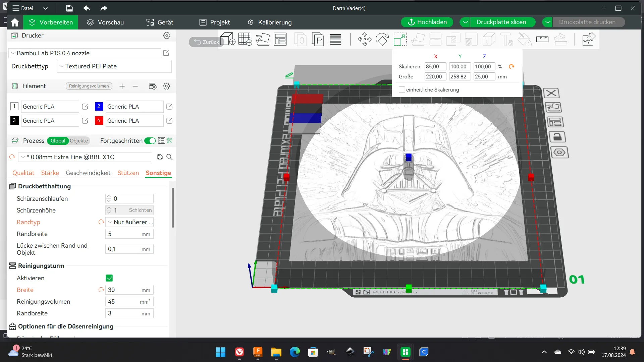Add a filament with plus icon

pos(122,86)
